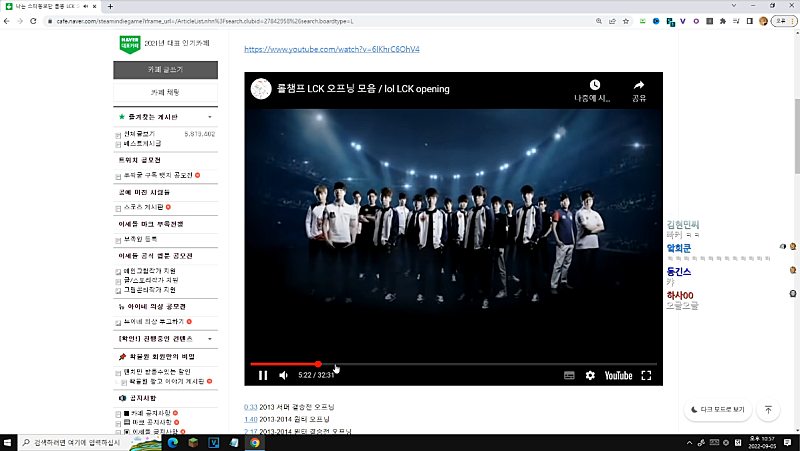Open Chrome from the Windows taskbar

[256, 441]
